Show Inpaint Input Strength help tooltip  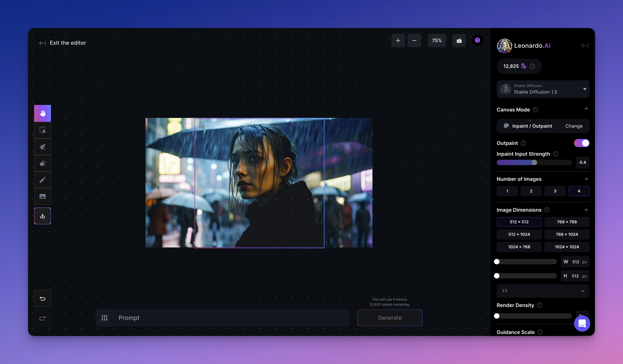tap(556, 154)
